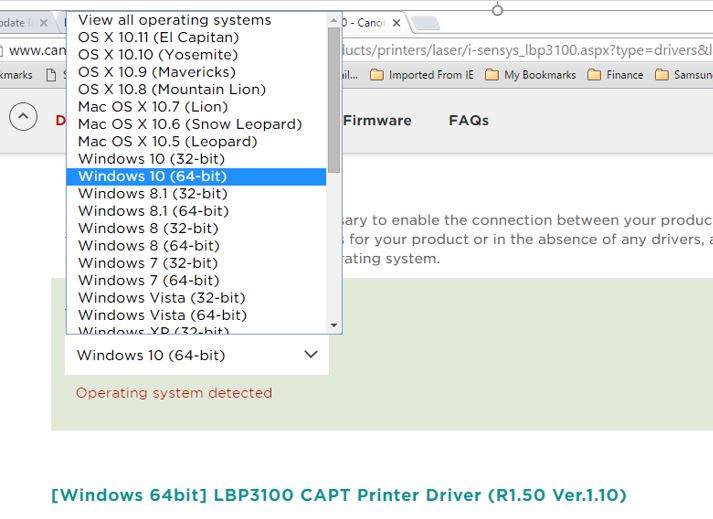Open the LBP3100 CAPT Printer Driver link
Image resolution: width=713 pixels, height=519 pixels.
pyautogui.click(x=339, y=495)
